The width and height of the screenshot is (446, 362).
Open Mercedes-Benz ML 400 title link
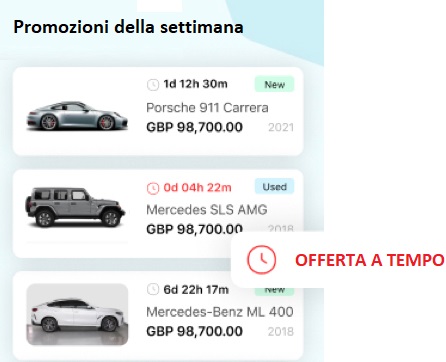[x=220, y=312]
